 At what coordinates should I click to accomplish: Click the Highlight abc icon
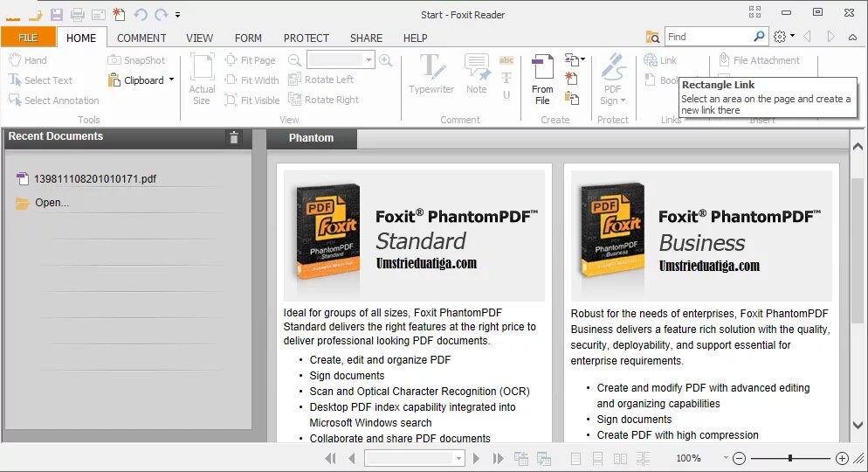point(506,59)
